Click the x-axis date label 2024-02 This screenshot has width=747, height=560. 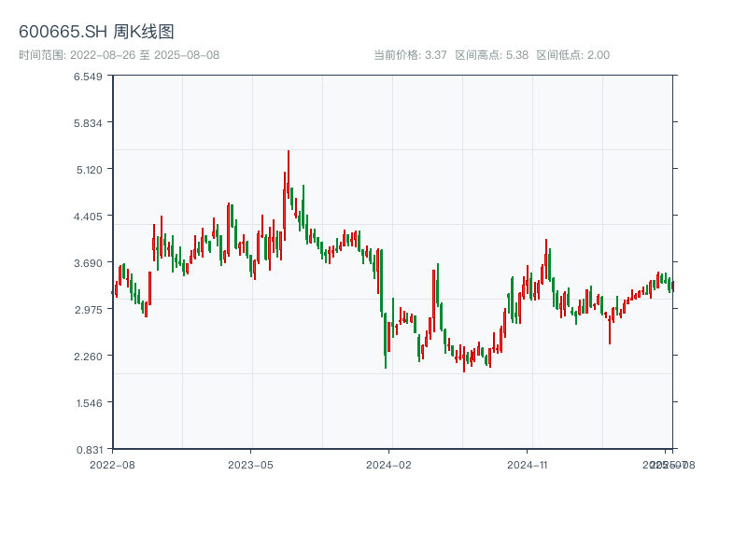tap(388, 465)
